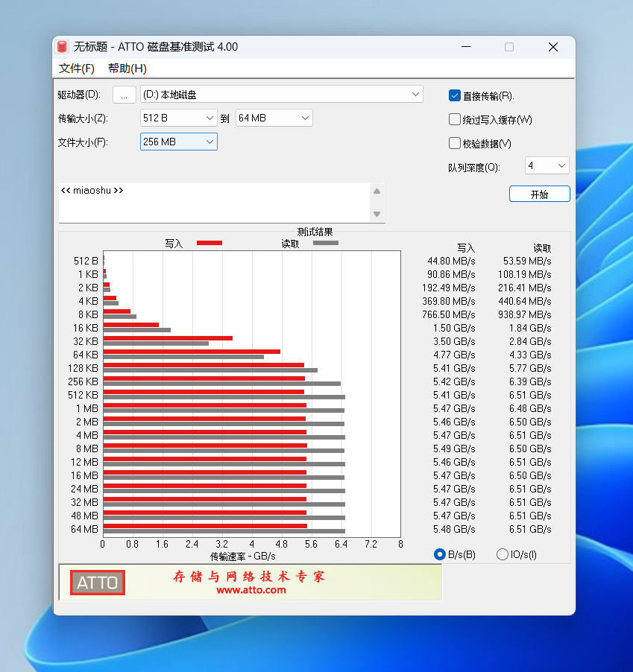
Task: Click the 32 KB write value 3.50 GB/s
Action: pos(454,341)
